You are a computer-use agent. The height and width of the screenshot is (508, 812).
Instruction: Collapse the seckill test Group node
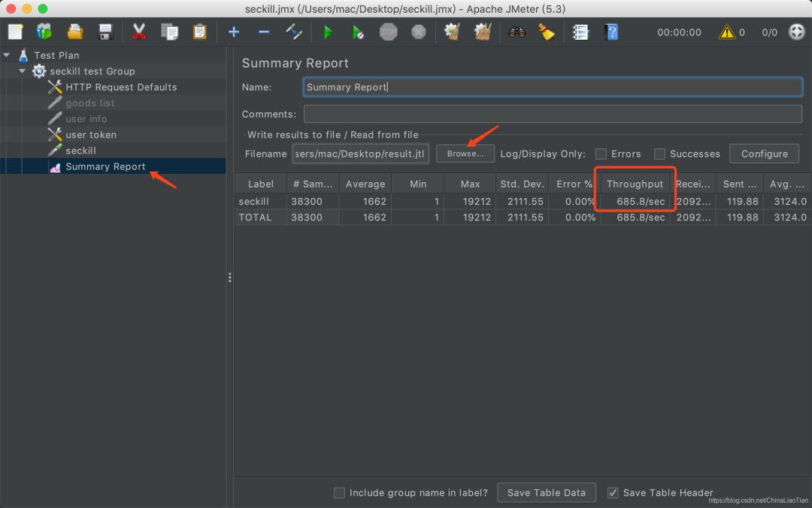pyautogui.click(x=23, y=71)
